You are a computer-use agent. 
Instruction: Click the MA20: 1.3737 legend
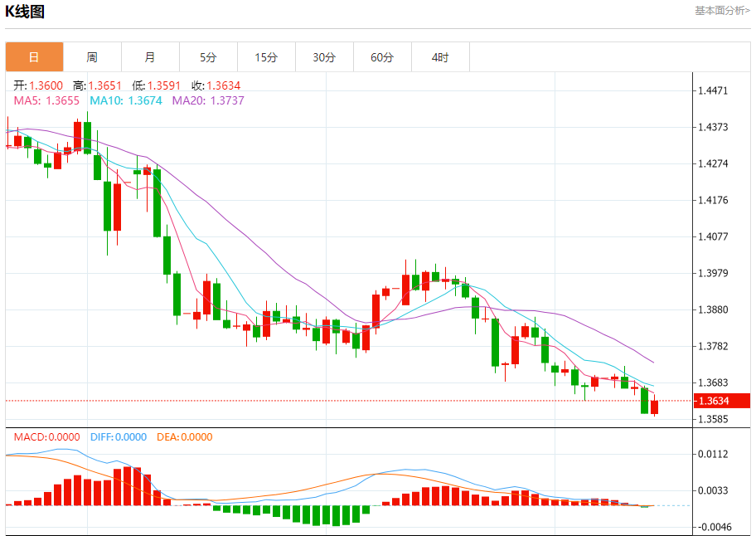click(208, 100)
